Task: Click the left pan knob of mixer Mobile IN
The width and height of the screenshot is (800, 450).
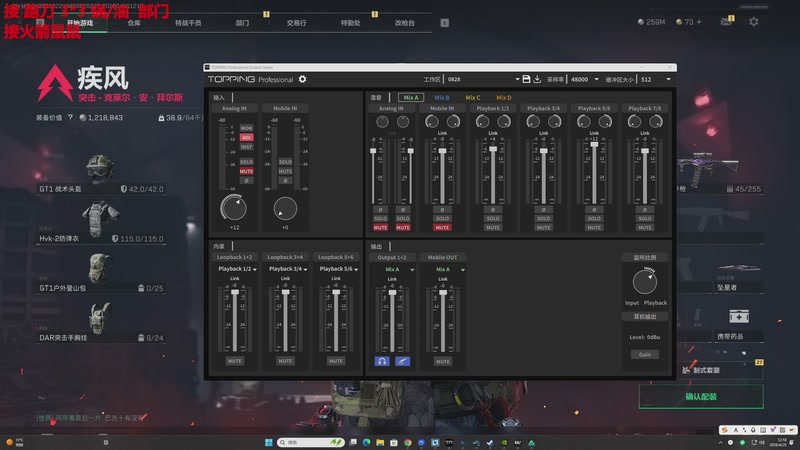Action: click(x=432, y=121)
